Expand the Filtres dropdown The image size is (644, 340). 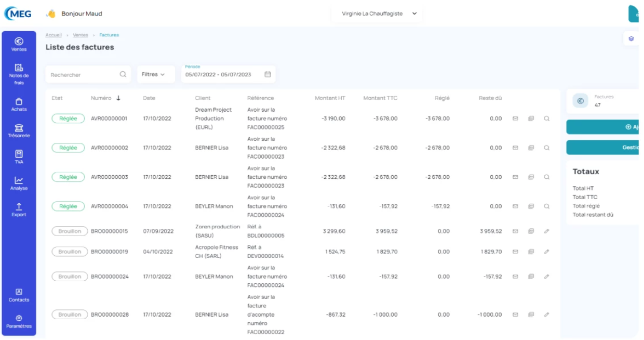153,74
